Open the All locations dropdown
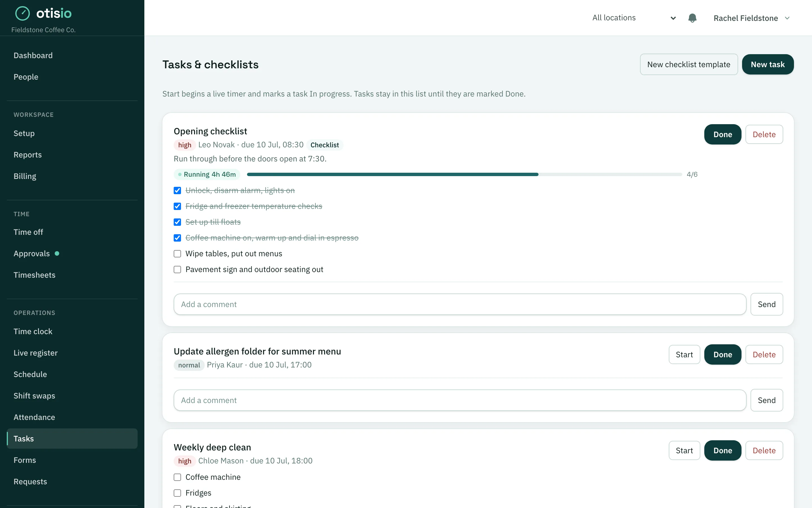 pyautogui.click(x=634, y=18)
